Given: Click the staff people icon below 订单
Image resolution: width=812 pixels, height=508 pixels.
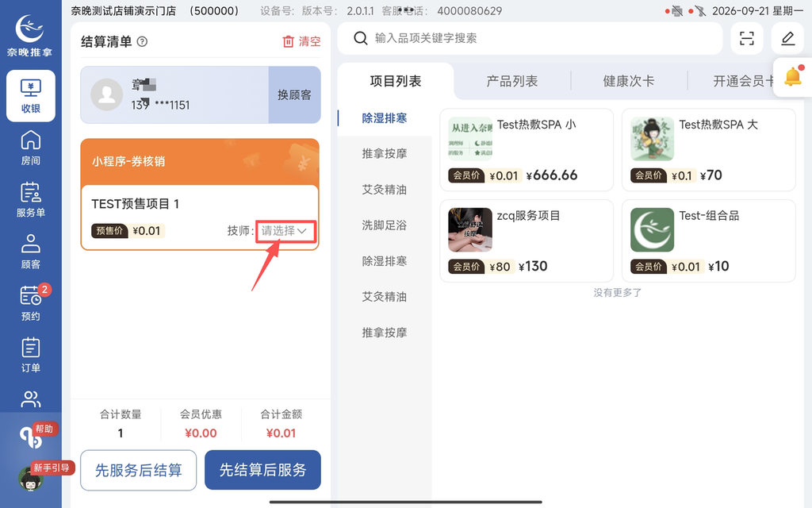Looking at the screenshot, I should tap(31, 399).
